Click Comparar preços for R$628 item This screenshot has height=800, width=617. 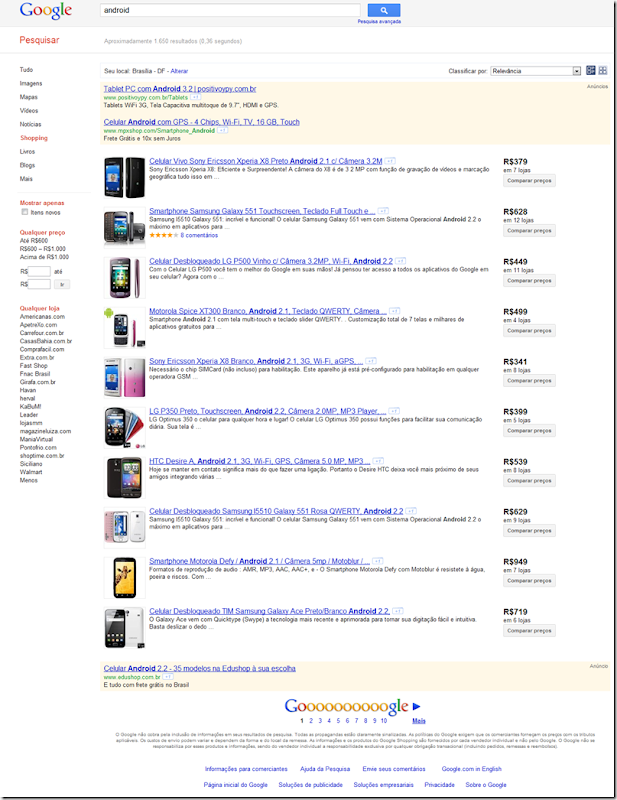[529, 231]
